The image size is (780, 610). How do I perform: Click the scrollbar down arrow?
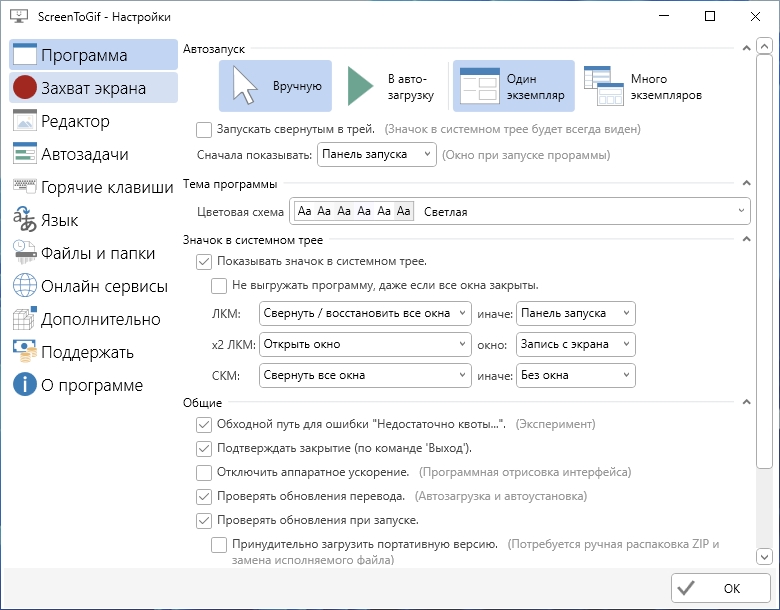tap(764, 556)
